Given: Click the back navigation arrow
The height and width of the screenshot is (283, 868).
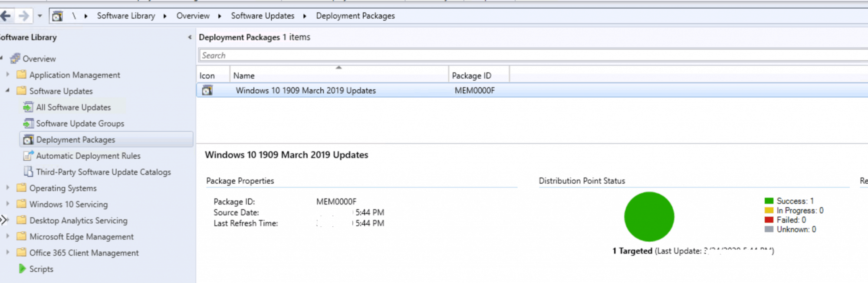Looking at the screenshot, I should pyautogui.click(x=6, y=16).
